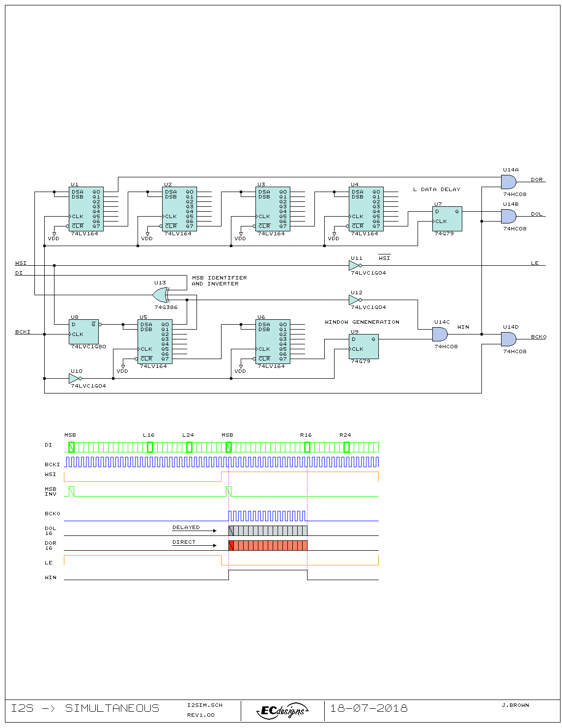Click the U4 74LV164 shift register
Image resolution: width=562 pixels, height=728 pixels.
point(366,209)
